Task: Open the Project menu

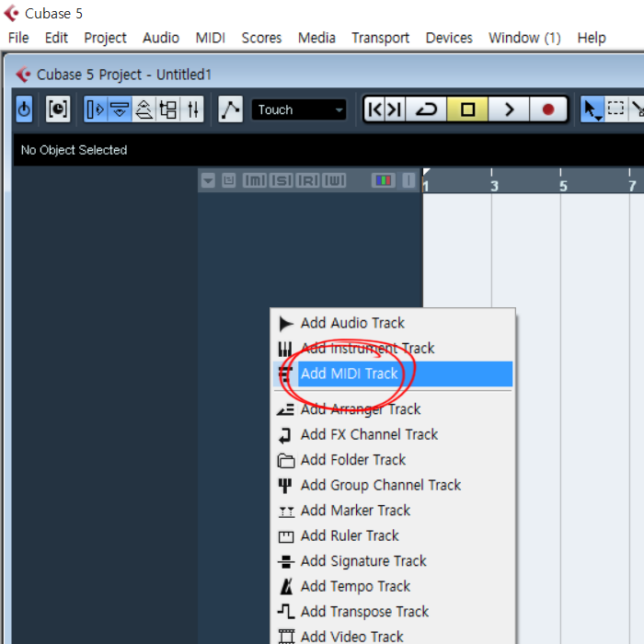Action: 105,38
